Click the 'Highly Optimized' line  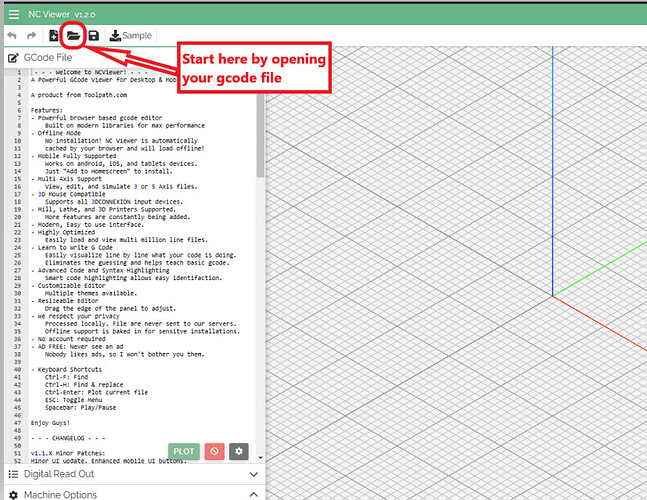point(63,232)
